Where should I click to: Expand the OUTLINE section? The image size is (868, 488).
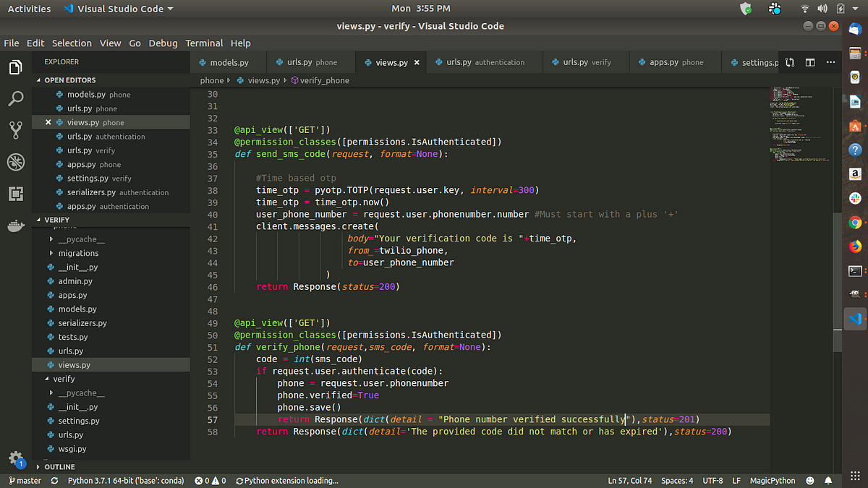coord(59,467)
